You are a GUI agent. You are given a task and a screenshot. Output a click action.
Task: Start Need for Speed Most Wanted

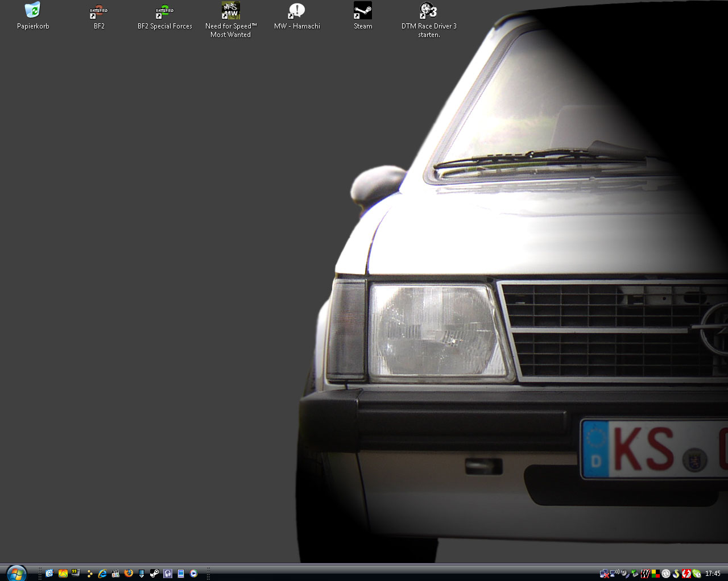point(231,11)
